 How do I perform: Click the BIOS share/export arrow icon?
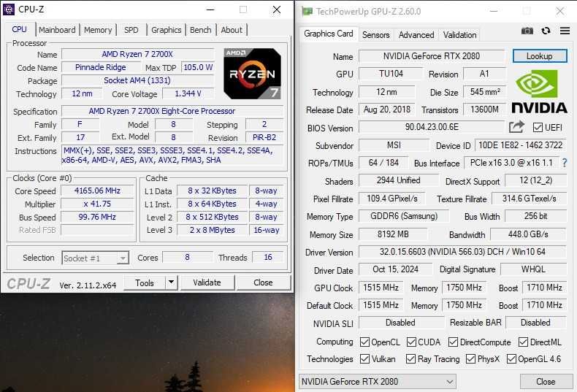516,127
